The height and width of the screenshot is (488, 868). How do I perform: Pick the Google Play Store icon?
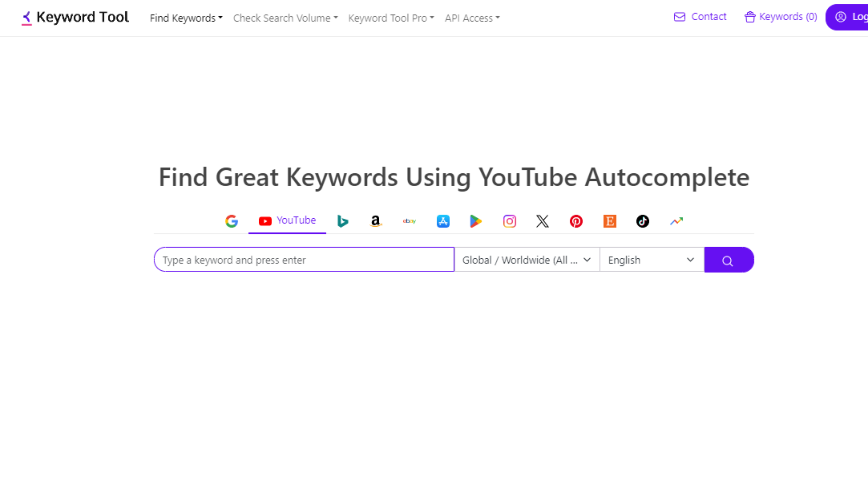475,221
